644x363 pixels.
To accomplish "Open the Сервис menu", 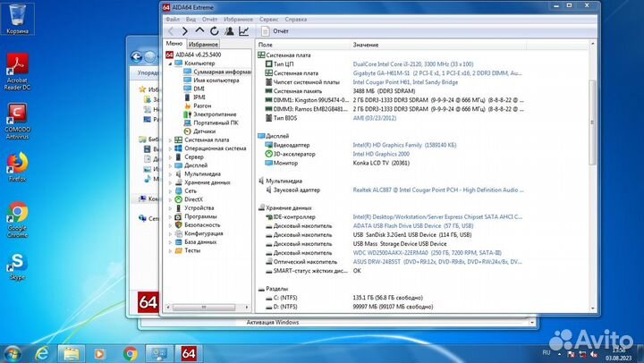I will coord(268,20).
